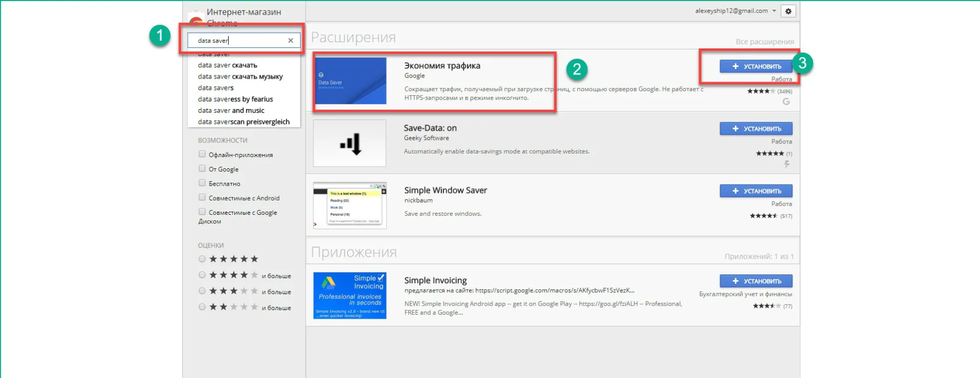Open the Simple Window Saver title

[x=446, y=190]
